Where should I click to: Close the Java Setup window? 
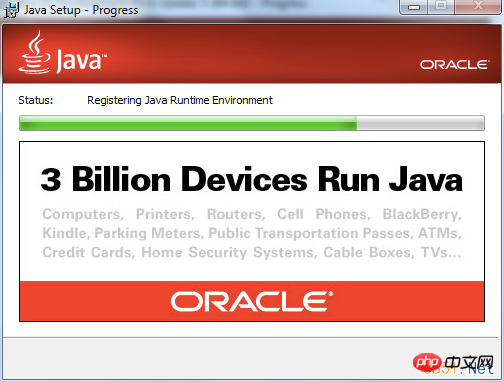pos(479,7)
